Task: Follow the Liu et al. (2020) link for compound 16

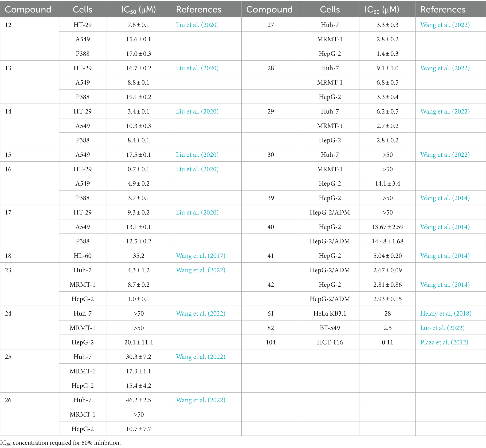Action: tap(197, 169)
